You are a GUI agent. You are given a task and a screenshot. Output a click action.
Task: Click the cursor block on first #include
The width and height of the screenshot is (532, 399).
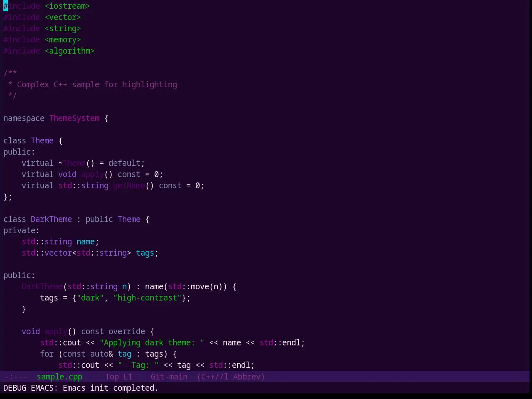5,6
